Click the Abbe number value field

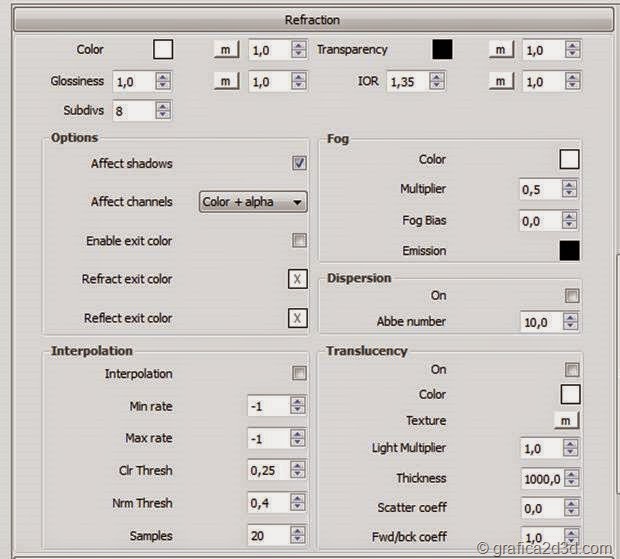540,322
